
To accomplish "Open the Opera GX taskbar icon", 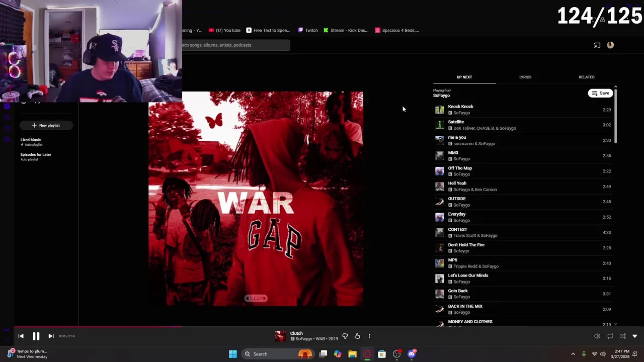I will pyautogui.click(x=367, y=354).
